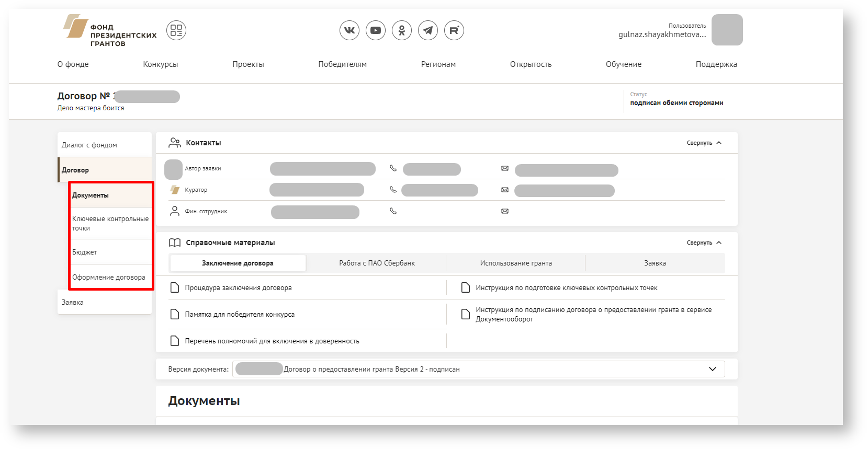This screenshot has height=450, width=868.
Task: Click the phone icon in Автор заявки row
Action: click(393, 168)
